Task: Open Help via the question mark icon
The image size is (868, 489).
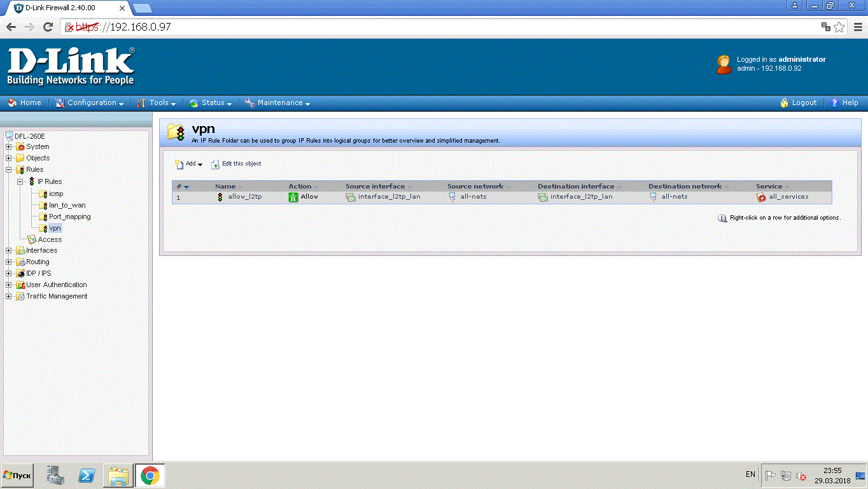Action: pos(834,103)
